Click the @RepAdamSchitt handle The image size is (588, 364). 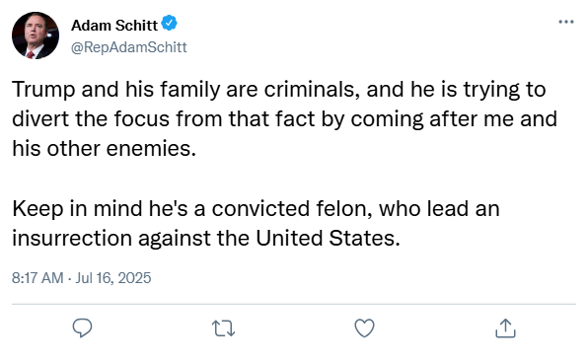pos(128,47)
